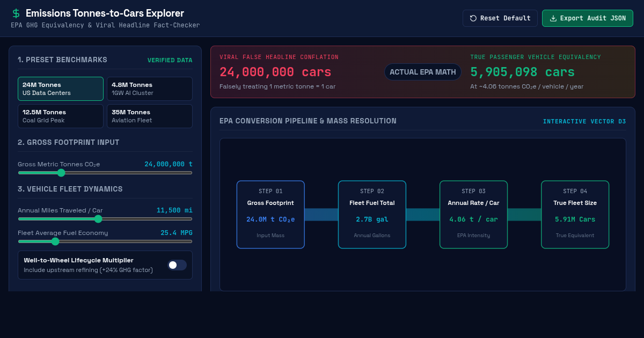Click the TRUE PASSENGER VEHICLE EQUIVALENCY label

[536, 57]
